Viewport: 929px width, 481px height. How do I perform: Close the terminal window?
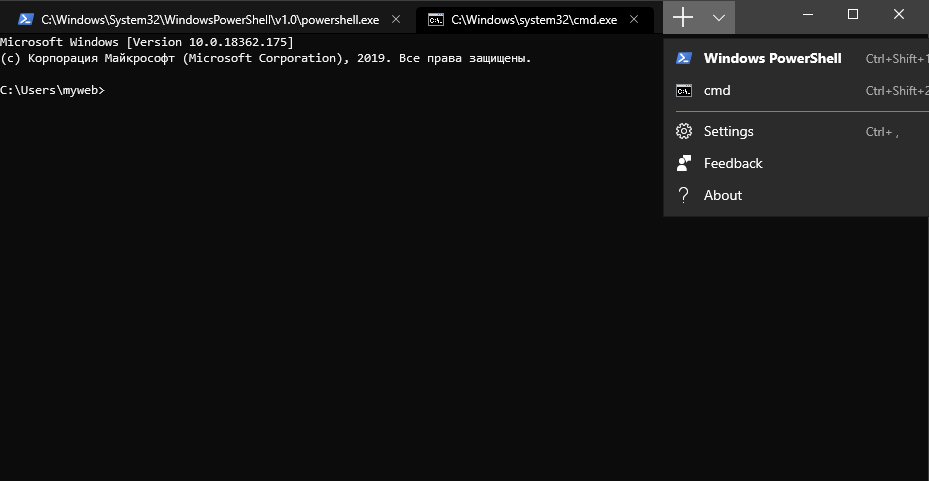click(x=899, y=14)
